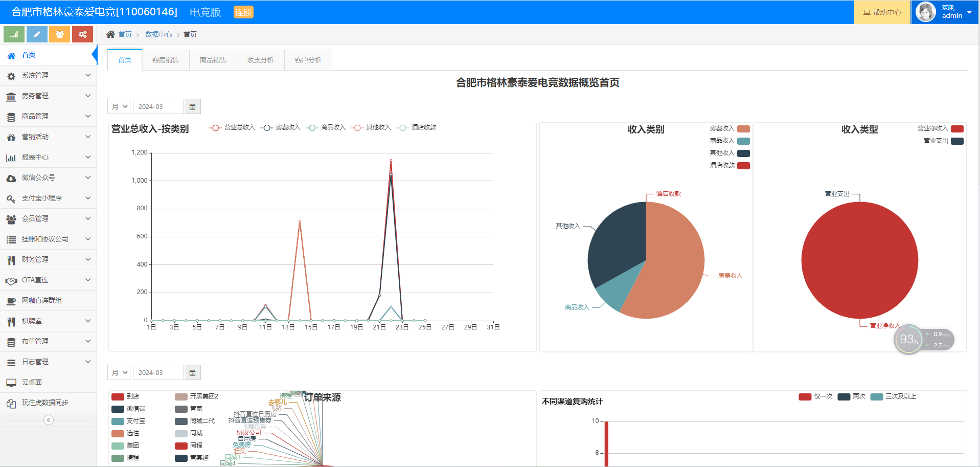The image size is (980, 467).
Task: Open 布草管理 in the sidebar
Action: tap(49, 341)
